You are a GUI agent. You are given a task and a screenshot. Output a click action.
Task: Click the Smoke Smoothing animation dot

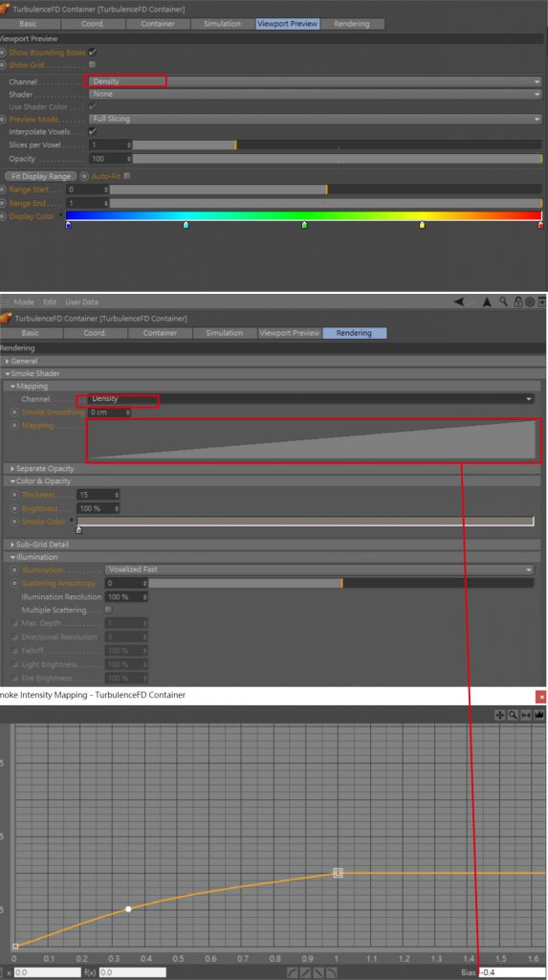15,412
